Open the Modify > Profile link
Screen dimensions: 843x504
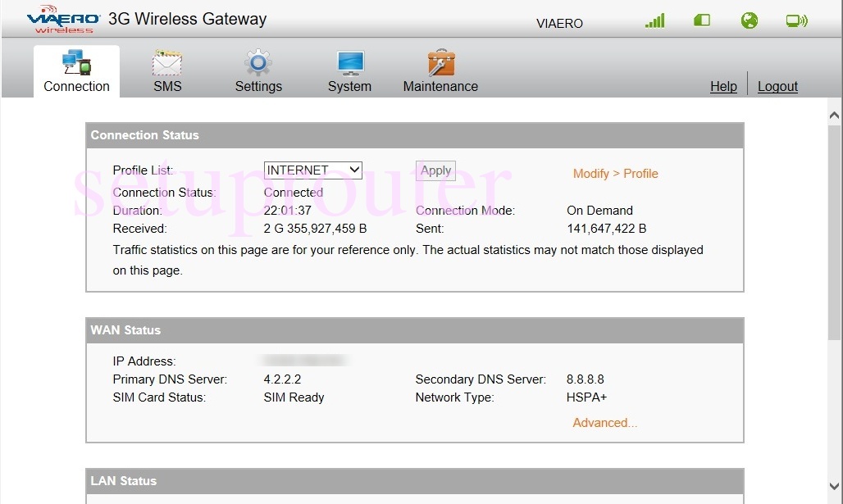615,174
